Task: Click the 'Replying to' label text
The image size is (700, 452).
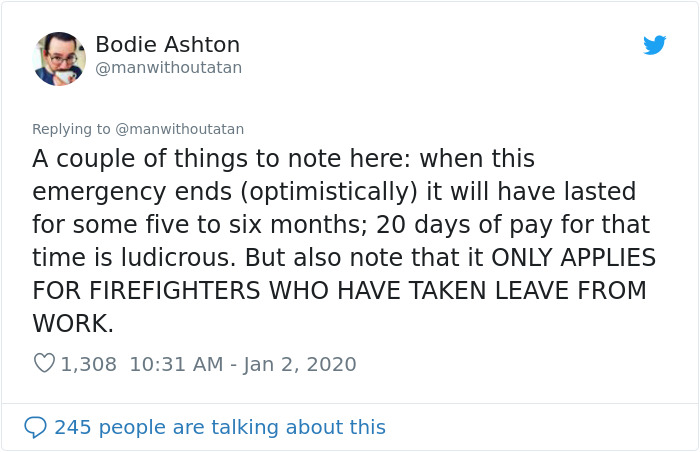Action: click(x=71, y=129)
